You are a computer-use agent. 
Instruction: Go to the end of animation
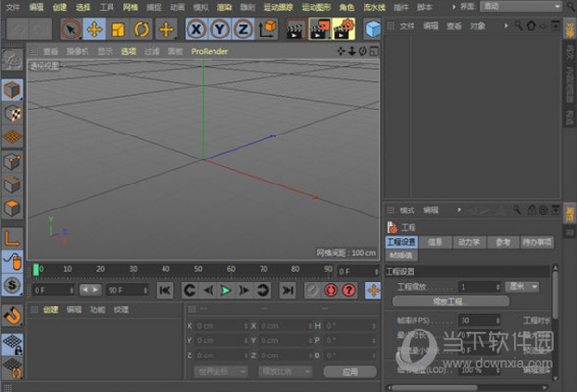click(x=287, y=290)
